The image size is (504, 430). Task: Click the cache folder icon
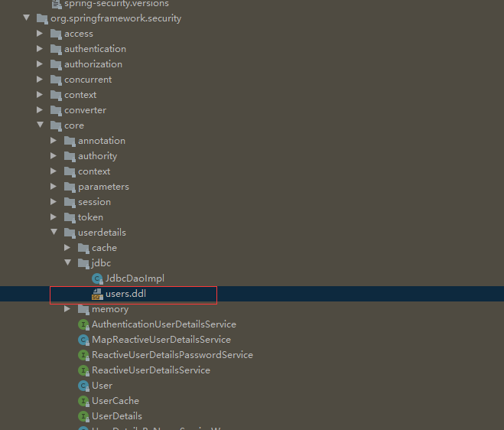84,248
